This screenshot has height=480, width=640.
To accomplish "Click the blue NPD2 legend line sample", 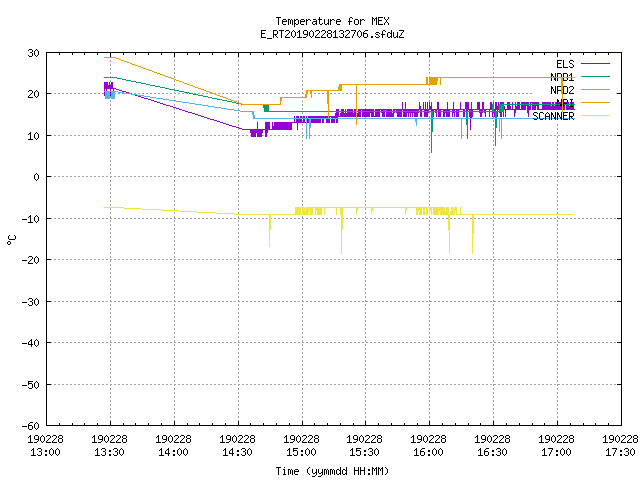I will click(595, 89).
